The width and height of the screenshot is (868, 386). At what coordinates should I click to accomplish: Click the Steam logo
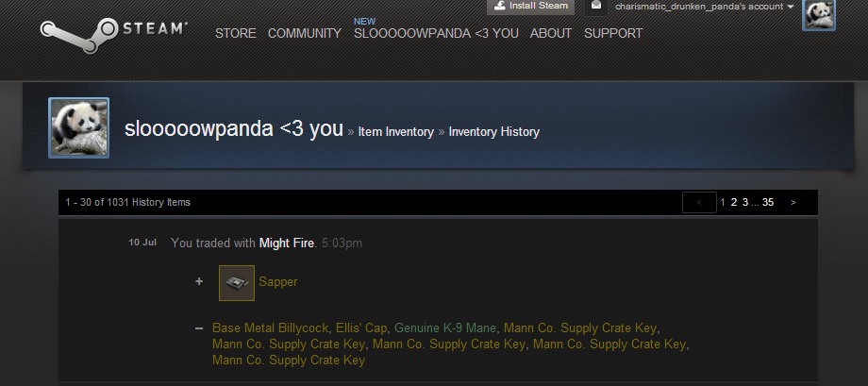[x=113, y=34]
